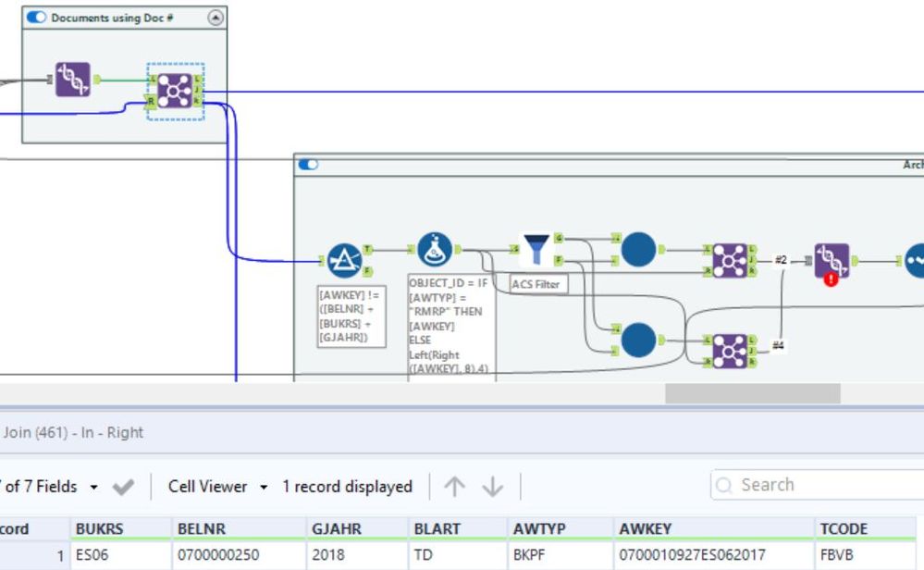Screen dimensions: 924x570
Task: Select the Unique tool in Documents container
Action: coord(73,80)
